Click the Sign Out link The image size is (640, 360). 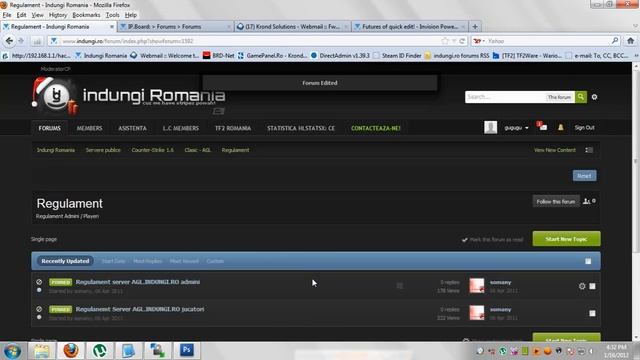pos(584,128)
